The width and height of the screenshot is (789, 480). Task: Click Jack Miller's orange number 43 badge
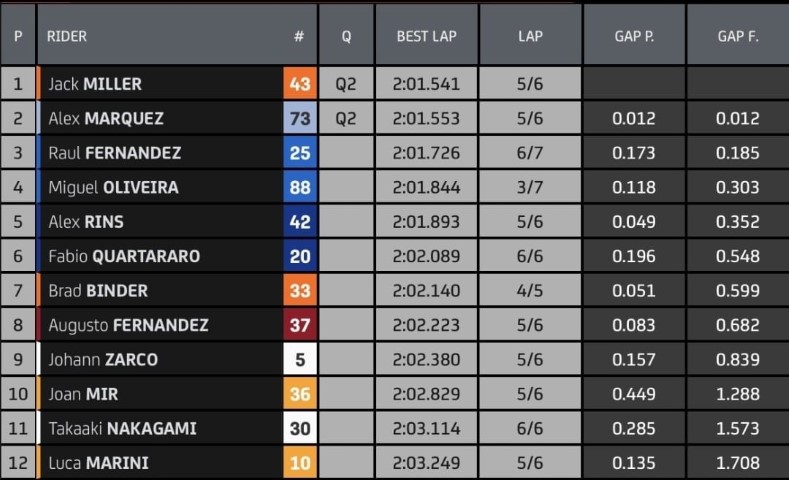pos(300,84)
